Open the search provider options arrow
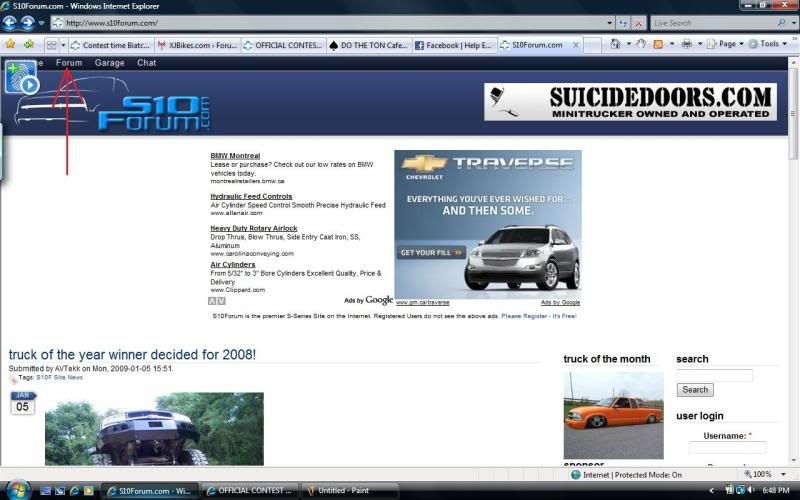The width and height of the screenshot is (800, 500). (x=793, y=23)
